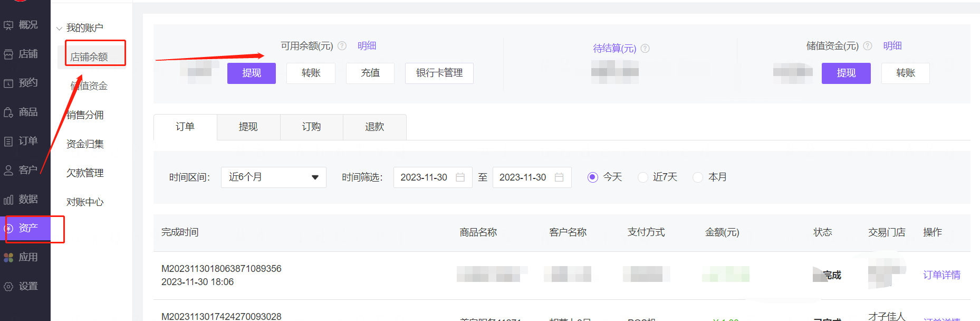Select the 本月 radio button

698,177
